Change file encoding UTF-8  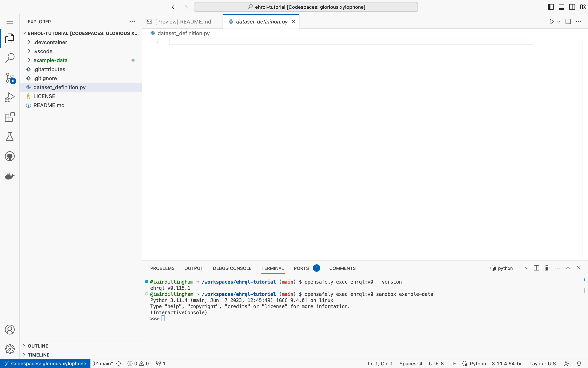click(x=436, y=364)
